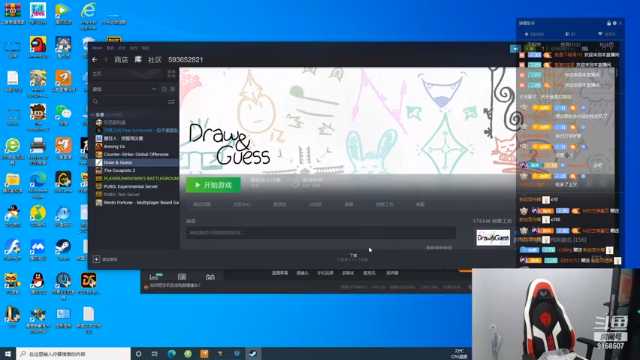Click the plus icon to add a game
Image resolution: width=640 pixels, height=360 pixels.
coord(96,259)
